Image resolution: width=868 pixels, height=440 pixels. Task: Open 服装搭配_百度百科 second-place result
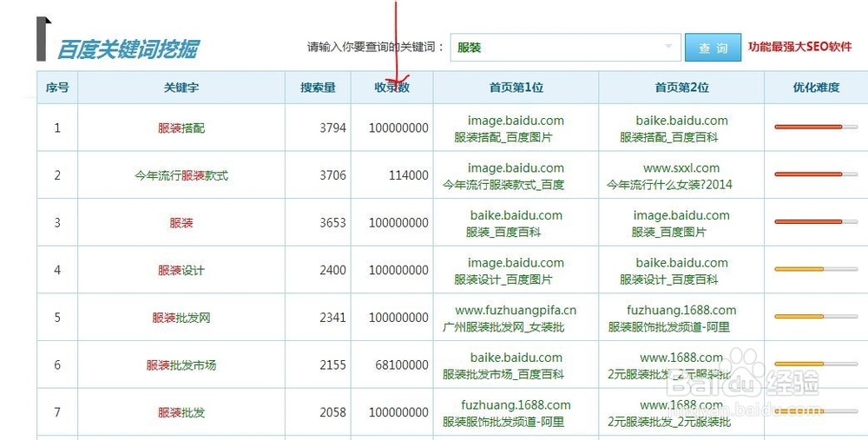tap(668, 137)
